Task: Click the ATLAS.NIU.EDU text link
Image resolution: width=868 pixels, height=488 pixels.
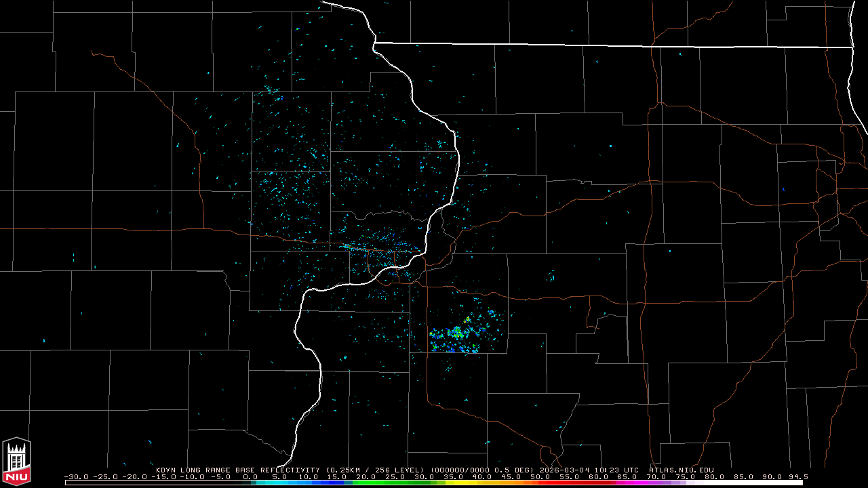Action: [681, 470]
